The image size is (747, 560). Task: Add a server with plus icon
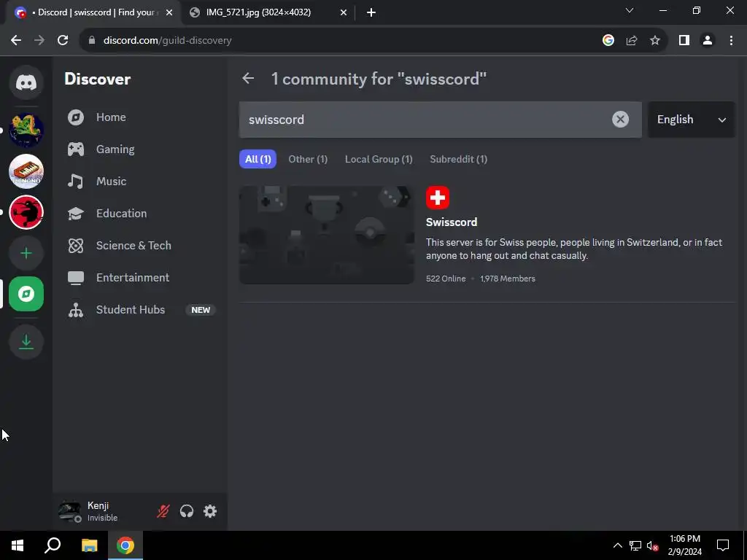coord(26,253)
